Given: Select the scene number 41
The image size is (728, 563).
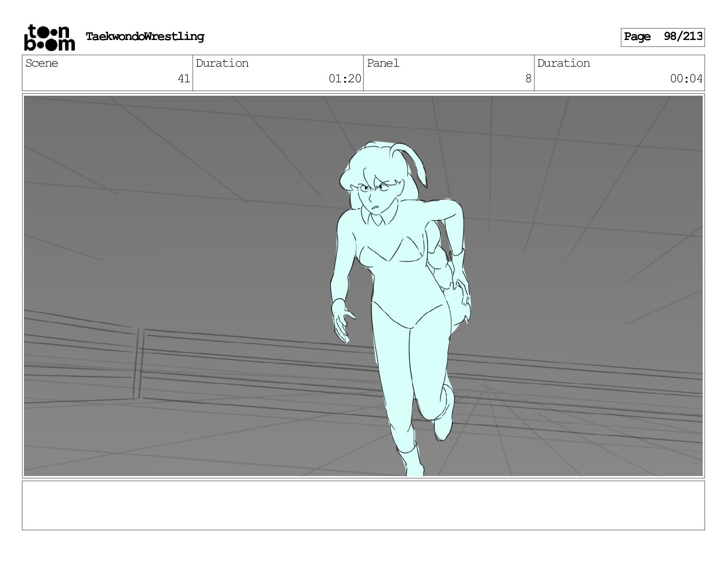Looking at the screenshot, I should pyautogui.click(x=183, y=79).
